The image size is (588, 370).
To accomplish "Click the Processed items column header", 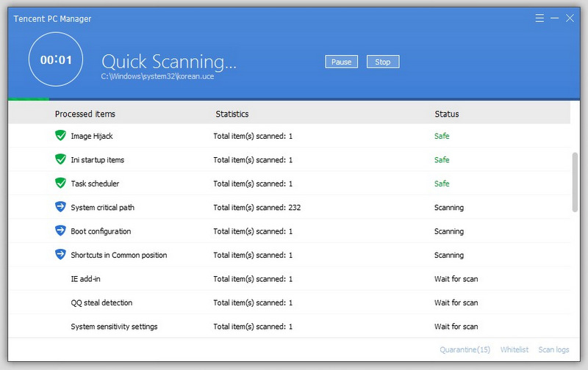I will (85, 114).
